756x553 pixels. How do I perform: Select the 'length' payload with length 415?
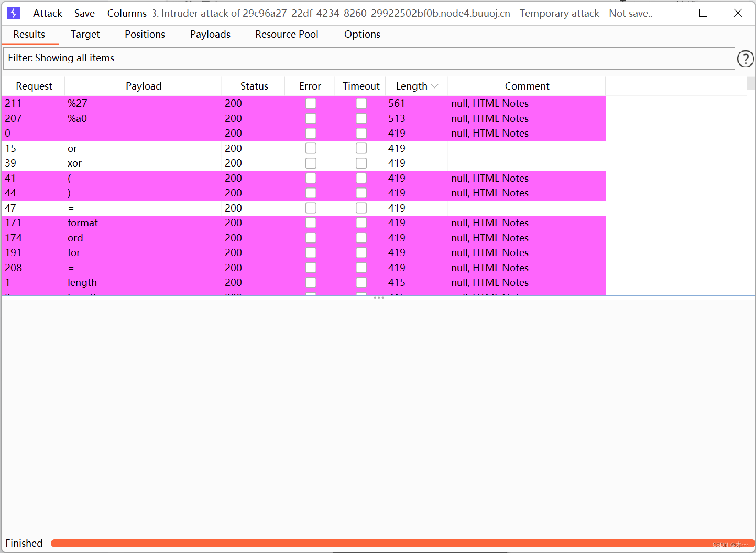point(143,283)
